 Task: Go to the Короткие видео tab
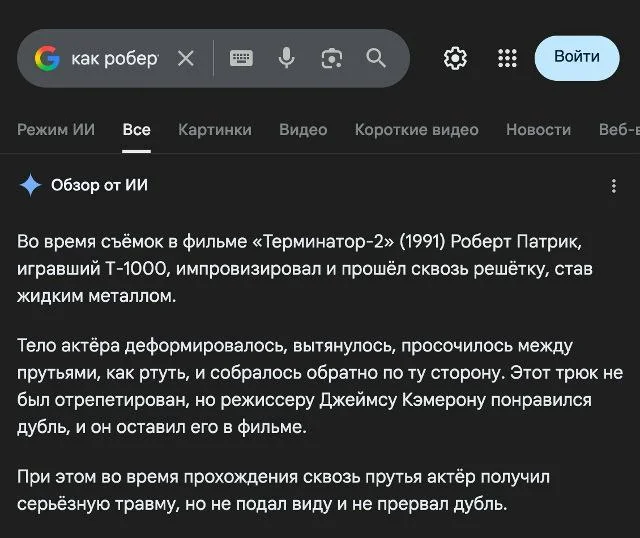tap(416, 129)
